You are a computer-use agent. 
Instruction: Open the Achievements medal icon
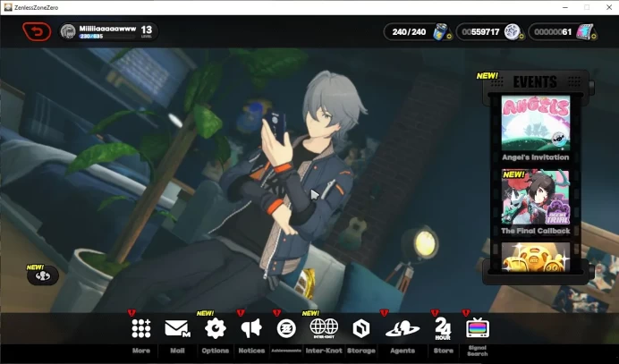click(286, 328)
